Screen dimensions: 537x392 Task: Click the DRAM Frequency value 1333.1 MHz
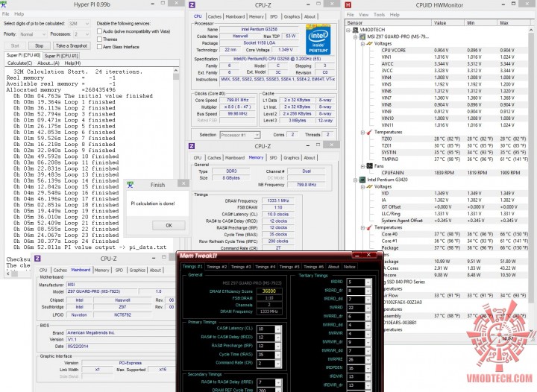click(278, 200)
